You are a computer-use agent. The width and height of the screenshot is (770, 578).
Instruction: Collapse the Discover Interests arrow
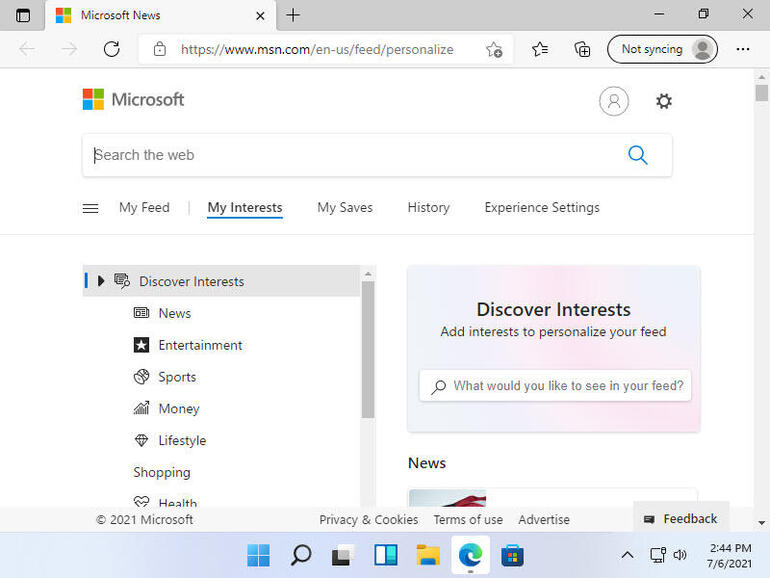coord(101,281)
